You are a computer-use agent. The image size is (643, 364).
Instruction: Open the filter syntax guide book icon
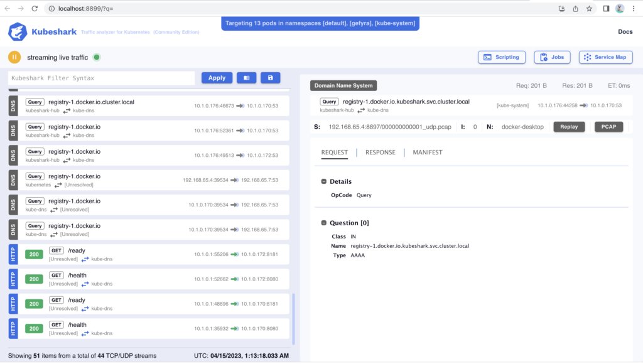246,78
